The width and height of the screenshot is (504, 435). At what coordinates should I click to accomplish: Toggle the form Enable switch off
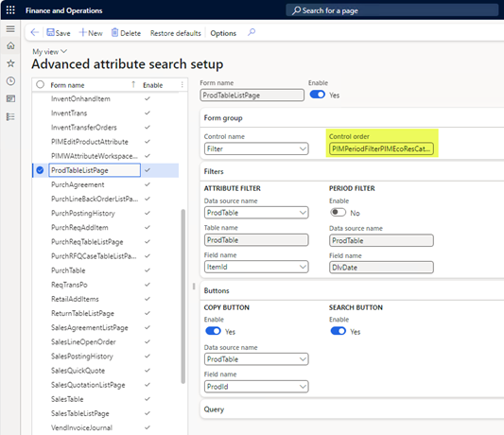tap(318, 95)
